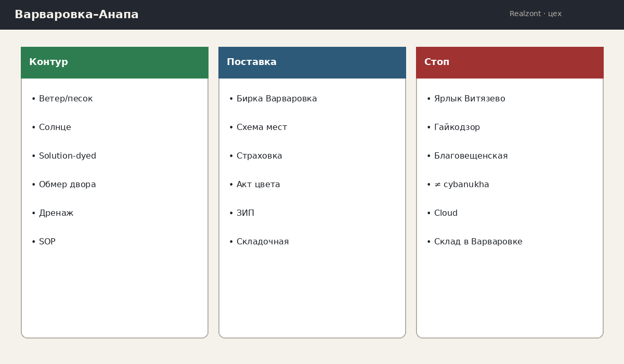Select the Складочная item
Image resolution: width=624 pixels, height=364 pixels.
tap(258, 242)
